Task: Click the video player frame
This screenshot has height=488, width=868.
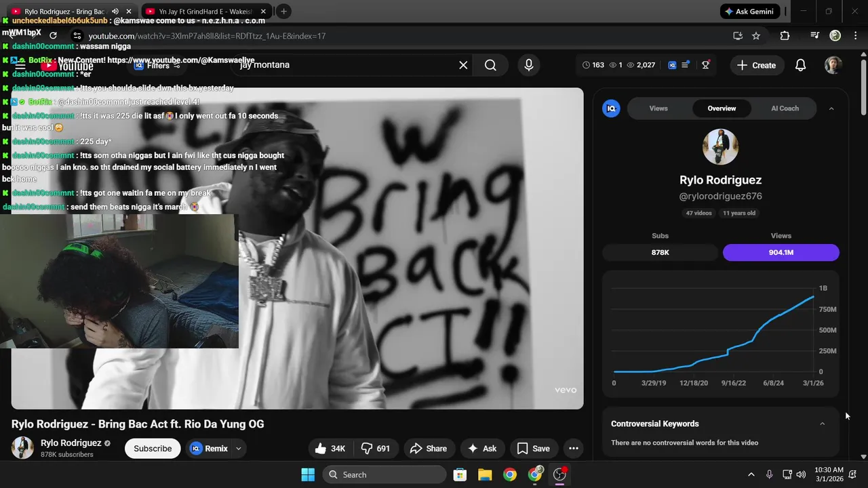Action: (297, 248)
